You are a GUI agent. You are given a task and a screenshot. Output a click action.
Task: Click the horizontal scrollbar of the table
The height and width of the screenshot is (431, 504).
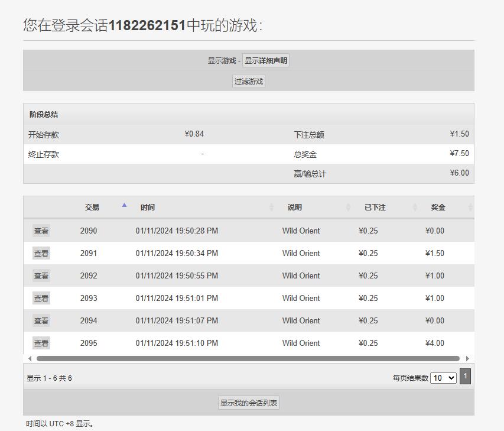[248, 359]
